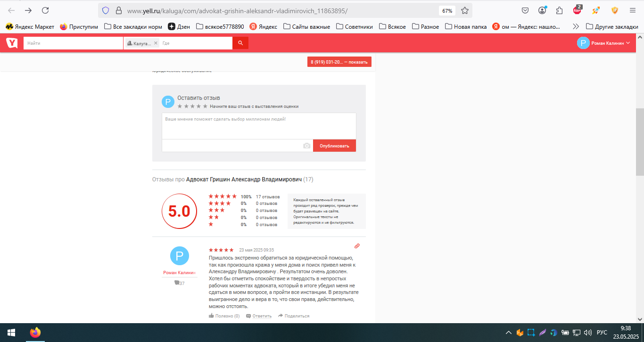Open the shield tracking protection icon
Screen dimensions: 644x342
106,10
